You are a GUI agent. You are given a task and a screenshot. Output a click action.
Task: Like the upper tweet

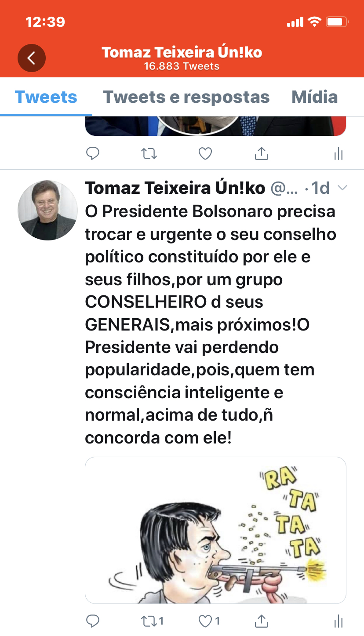pyautogui.click(x=205, y=153)
